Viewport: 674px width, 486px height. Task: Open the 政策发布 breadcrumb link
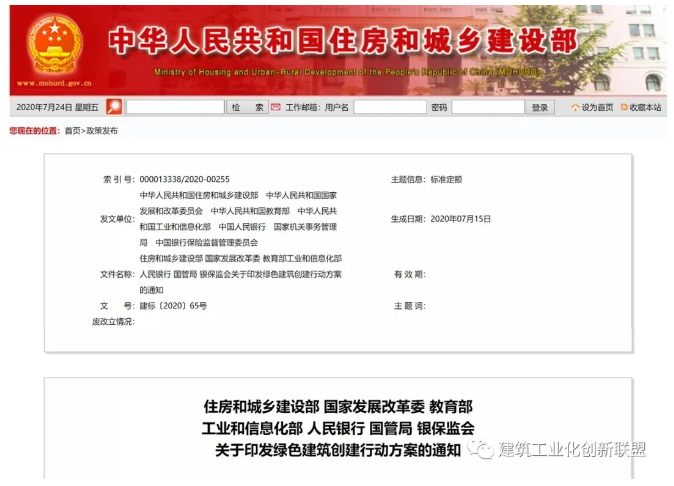point(102,131)
